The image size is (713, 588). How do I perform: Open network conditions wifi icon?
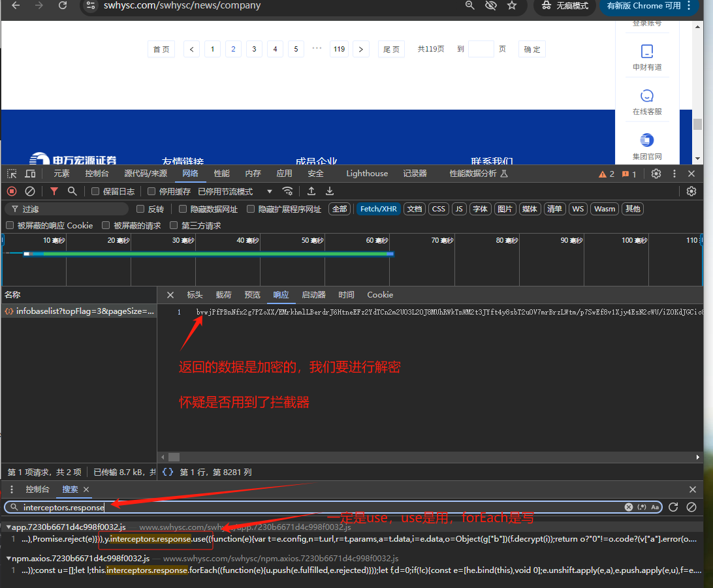[x=287, y=191]
